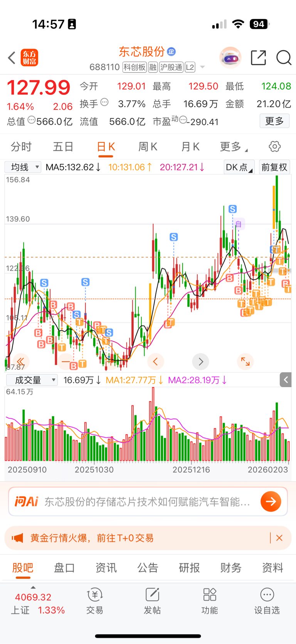Tap the 东芯股份 stock title
This screenshot has height=644, width=296.
141,51
